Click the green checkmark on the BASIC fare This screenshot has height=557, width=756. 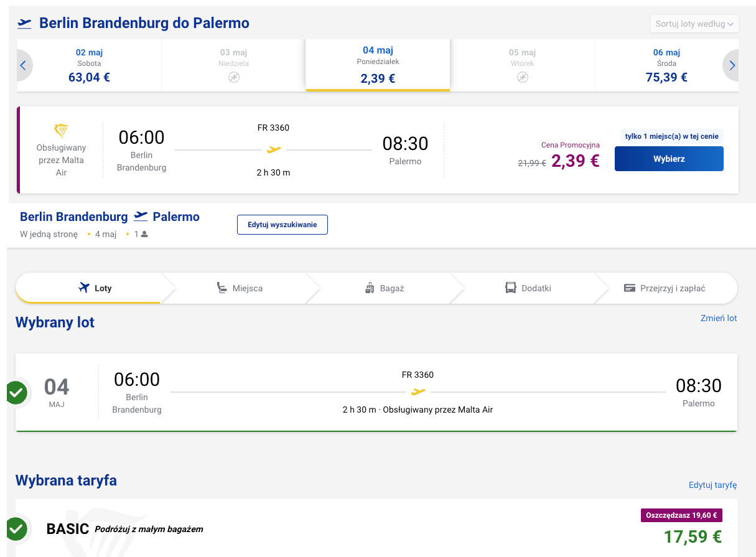(16, 530)
